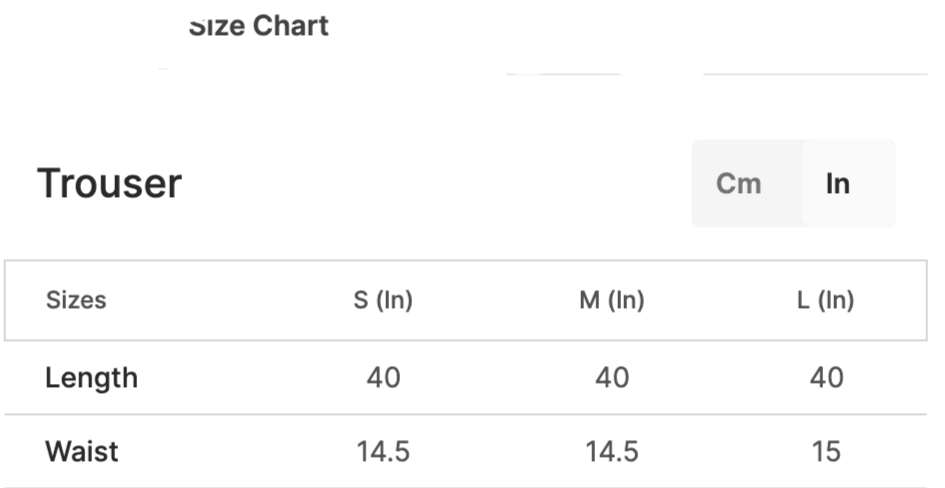
Task: Click the Sizes column header
Action: coord(76,300)
